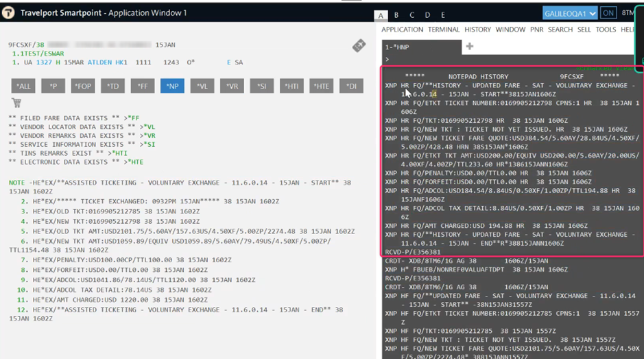Image resolution: width=644 pixels, height=359 pixels.
Task: Open the HISTORY menu
Action: point(477,30)
